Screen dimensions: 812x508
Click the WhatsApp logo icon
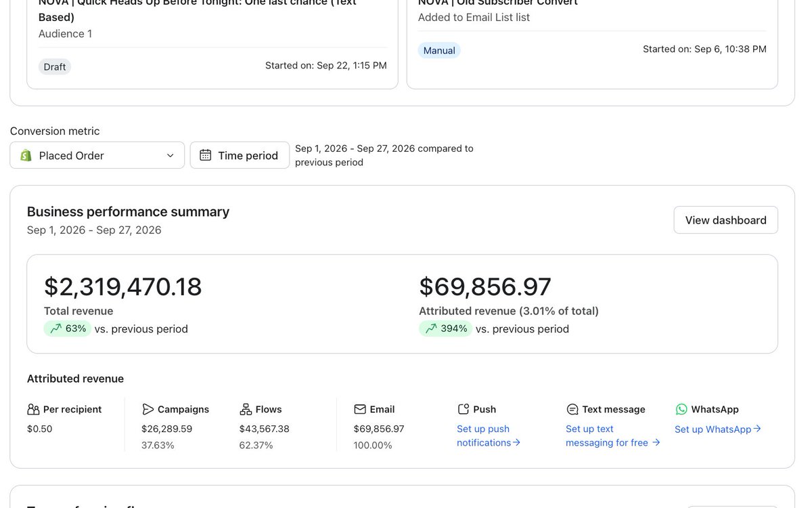(x=681, y=409)
